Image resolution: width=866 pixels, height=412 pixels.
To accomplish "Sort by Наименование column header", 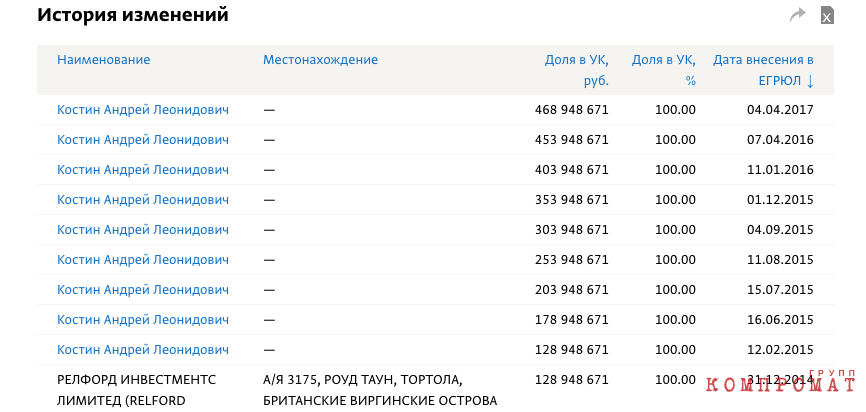I will (103, 60).
